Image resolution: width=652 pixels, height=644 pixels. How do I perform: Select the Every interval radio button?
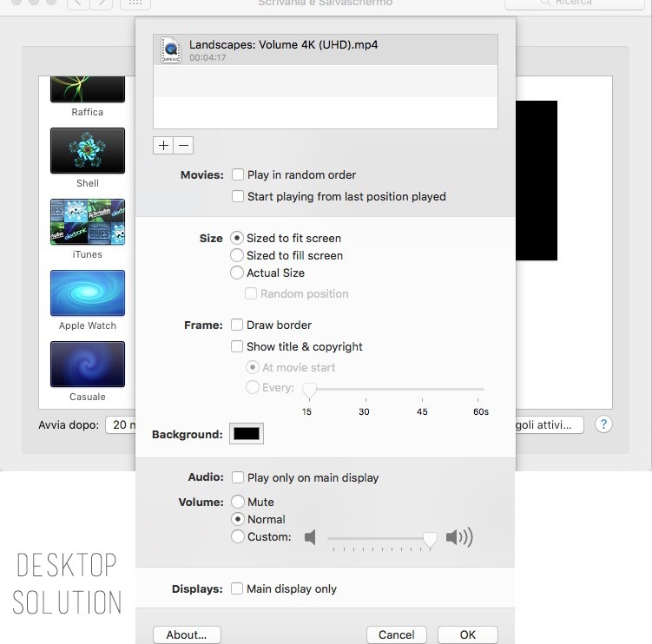253,387
